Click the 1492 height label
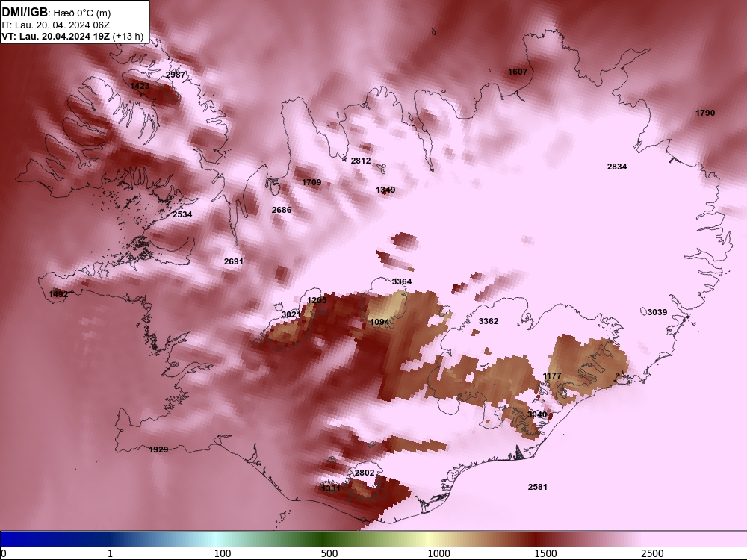 (x=58, y=294)
